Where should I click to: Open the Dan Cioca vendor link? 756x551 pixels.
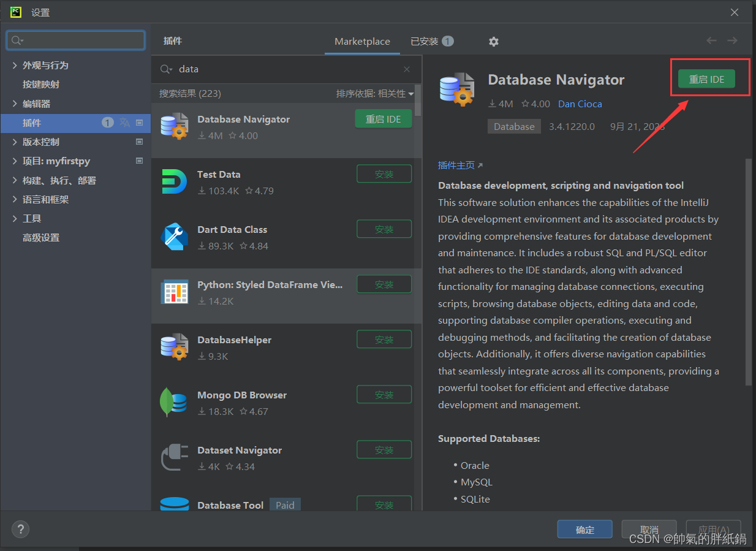click(x=580, y=104)
